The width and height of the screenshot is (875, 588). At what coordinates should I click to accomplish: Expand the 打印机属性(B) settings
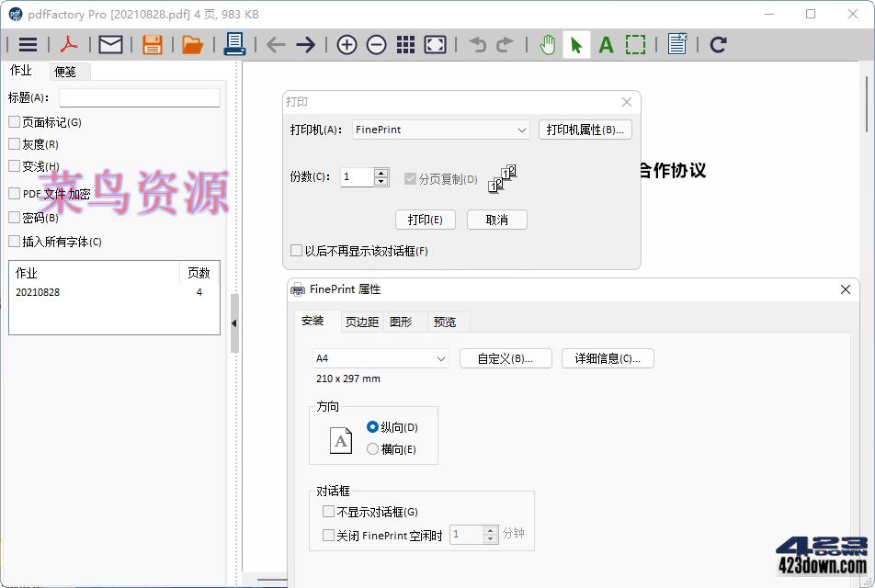click(x=585, y=130)
